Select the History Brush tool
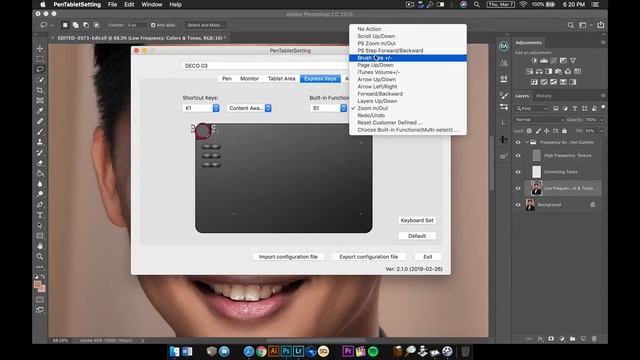The image size is (640, 360). point(40,152)
